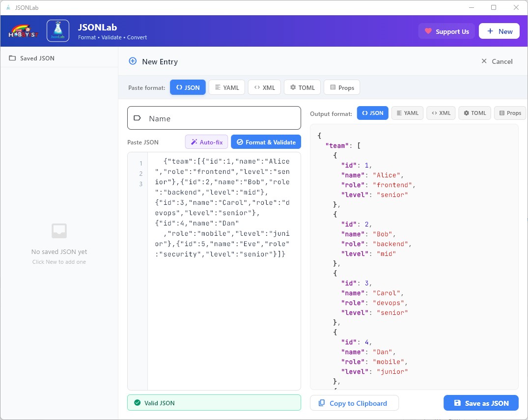Screen dimensions: 528x420
Task: Click the New Entry plus circle icon
Action: tap(133, 61)
